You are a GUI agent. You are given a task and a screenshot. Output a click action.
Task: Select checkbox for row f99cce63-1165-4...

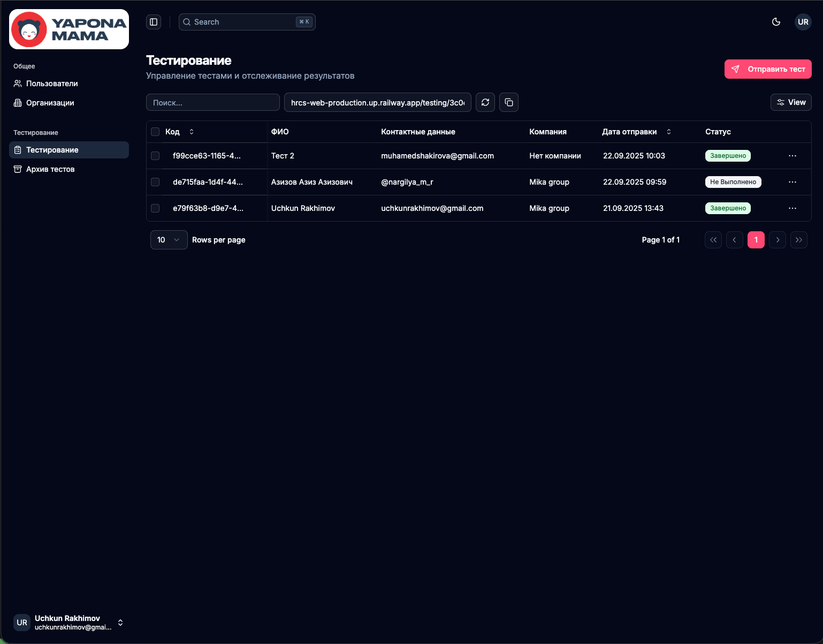155,156
